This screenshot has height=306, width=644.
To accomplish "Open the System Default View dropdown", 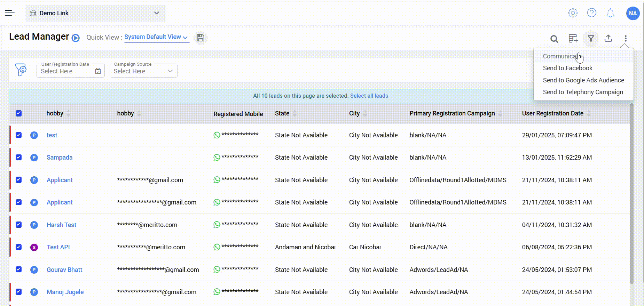I will tap(156, 37).
